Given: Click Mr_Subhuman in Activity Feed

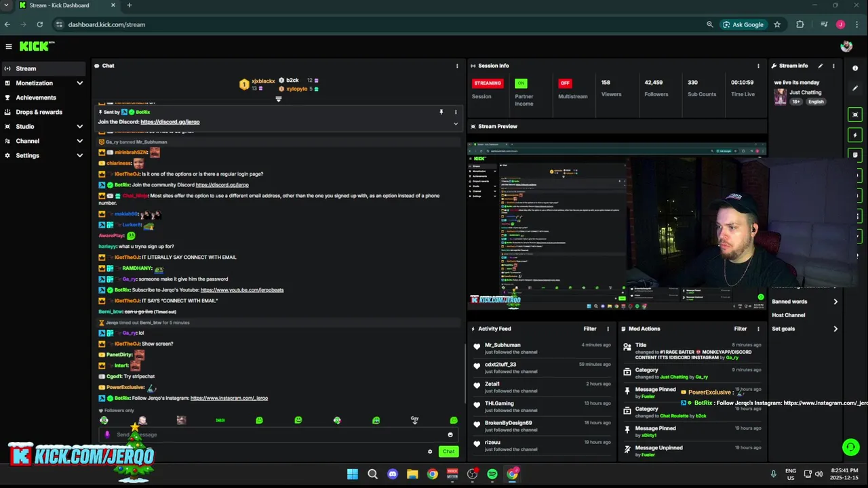Looking at the screenshot, I should pos(502,345).
